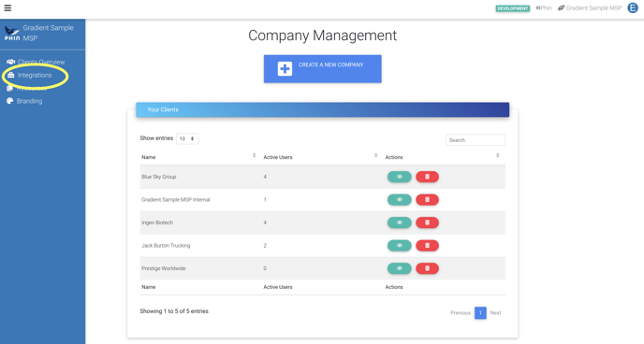Click the Phin link in top bar
Viewport: 644px width, 344px height.
[x=544, y=7]
